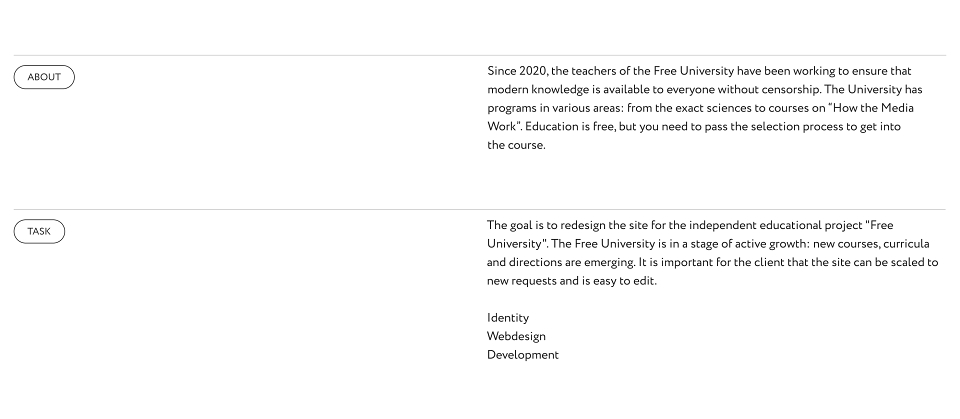
Task: Click the TASK pill label
Action: (39, 232)
